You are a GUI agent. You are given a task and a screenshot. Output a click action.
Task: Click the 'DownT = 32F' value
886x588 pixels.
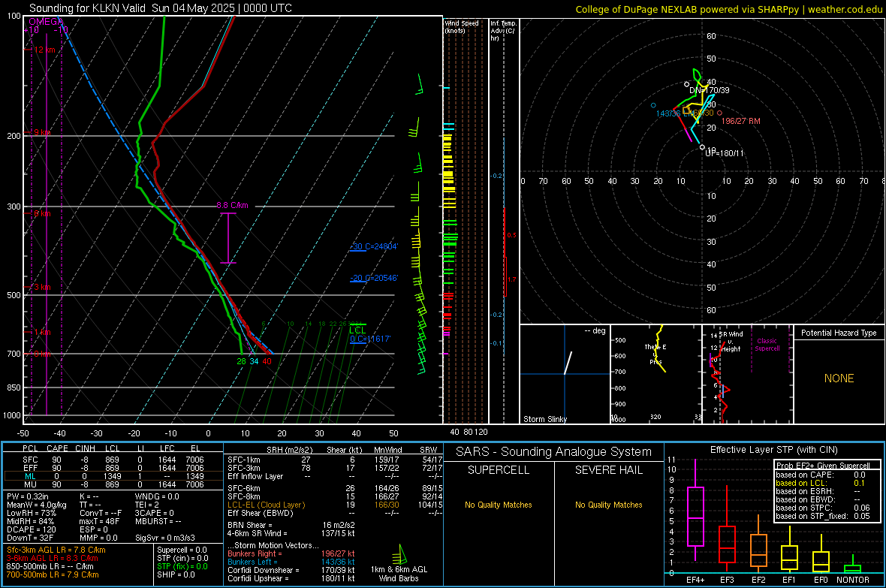point(29,538)
